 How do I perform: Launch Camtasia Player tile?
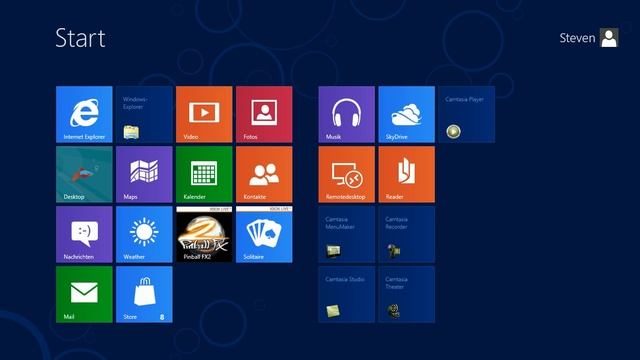tap(467, 114)
